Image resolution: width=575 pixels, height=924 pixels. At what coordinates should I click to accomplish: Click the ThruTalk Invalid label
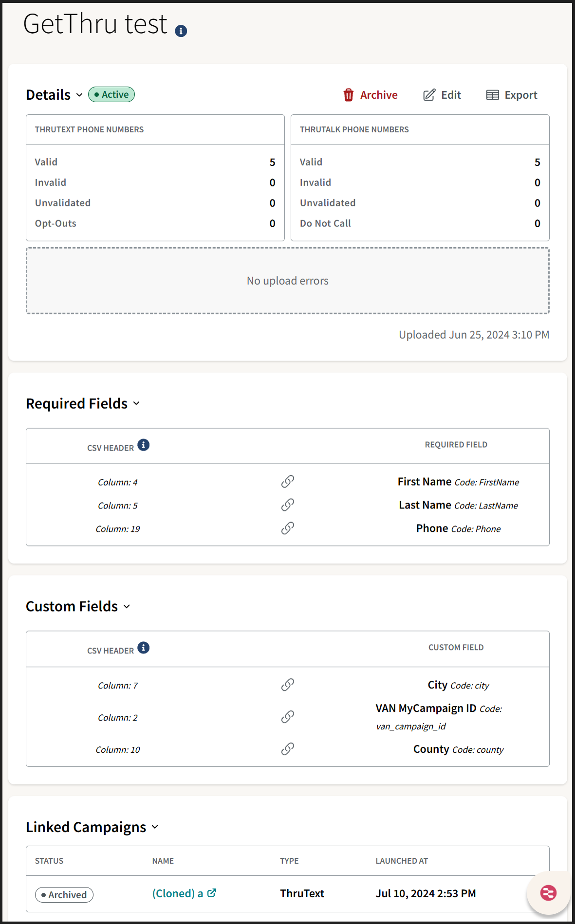(315, 182)
